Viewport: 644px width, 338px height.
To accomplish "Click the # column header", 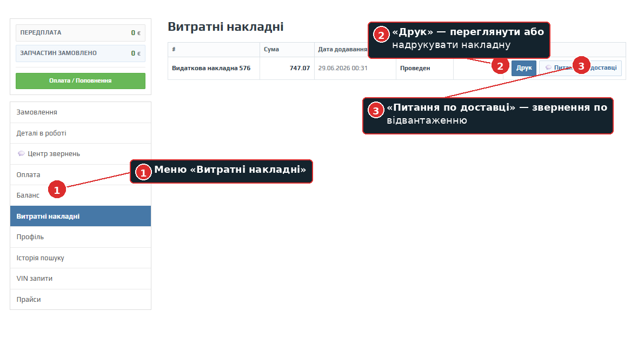I will coord(214,50).
